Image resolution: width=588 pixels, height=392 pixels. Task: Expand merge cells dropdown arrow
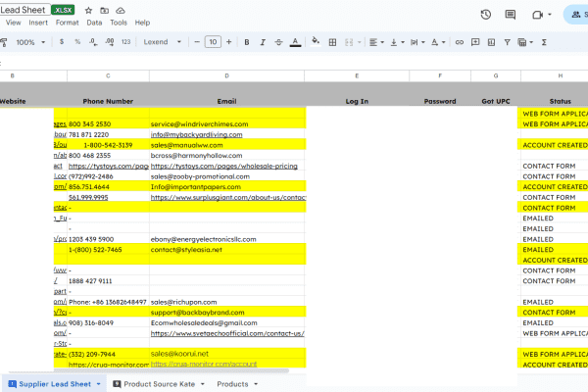click(360, 42)
